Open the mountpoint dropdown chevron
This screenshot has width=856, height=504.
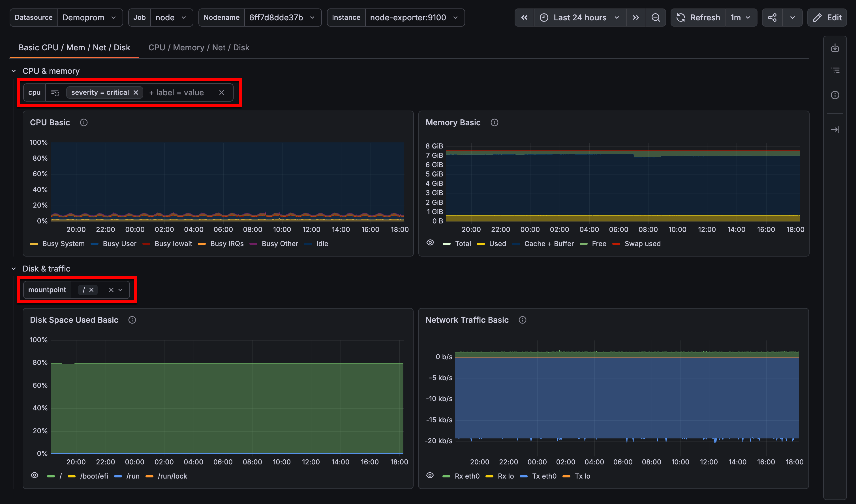(120, 290)
